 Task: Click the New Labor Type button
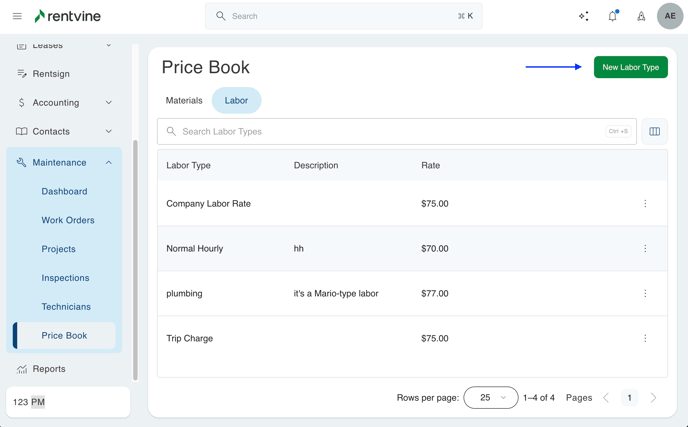(630, 67)
